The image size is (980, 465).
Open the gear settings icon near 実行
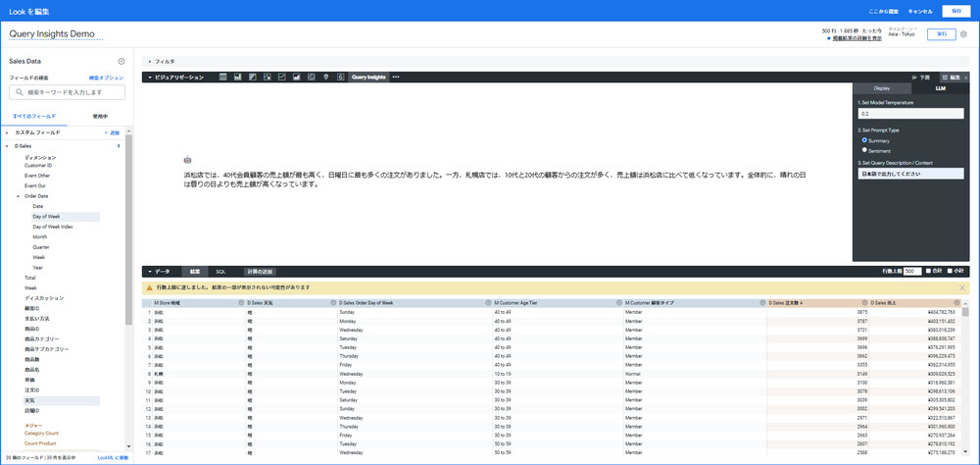coord(964,34)
